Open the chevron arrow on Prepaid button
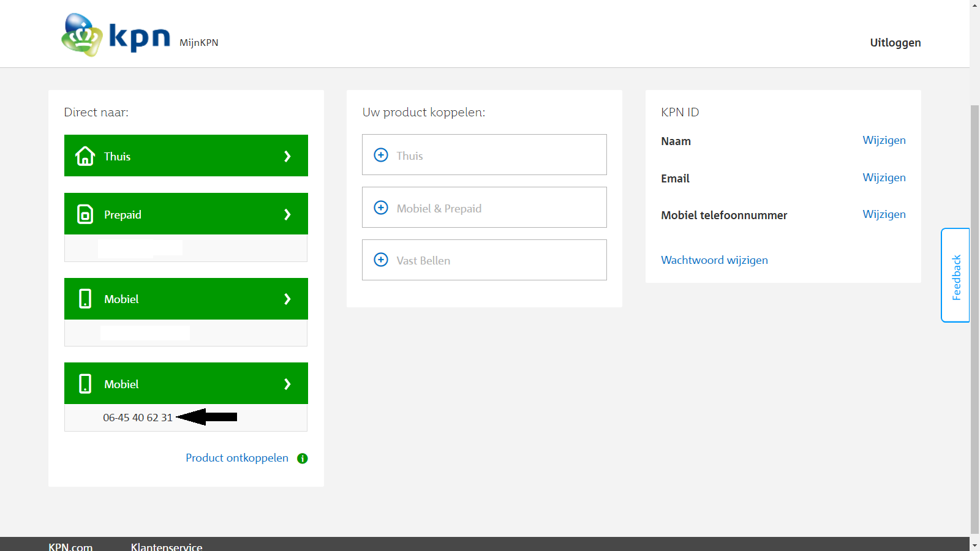 pos(287,214)
